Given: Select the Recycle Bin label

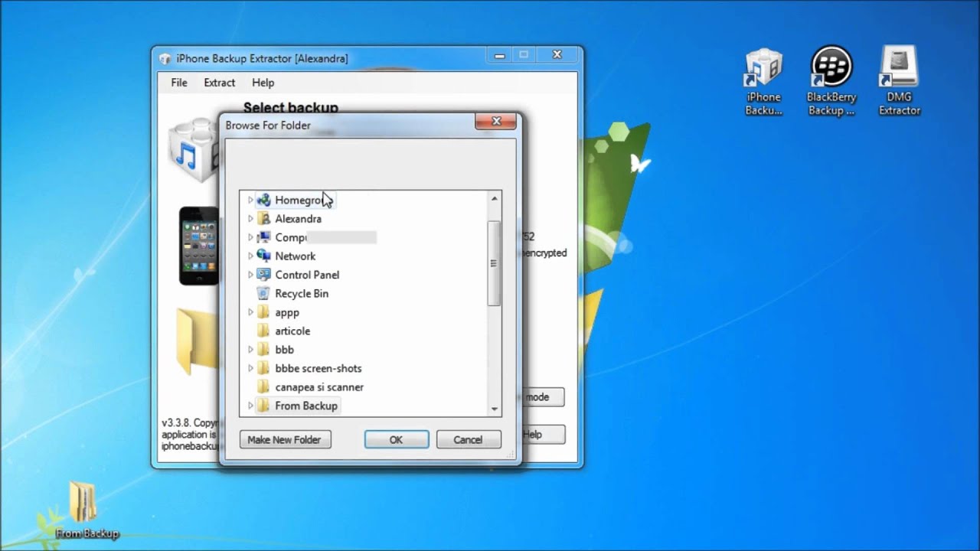Looking at the screenshot, I should tap(302, 294).
